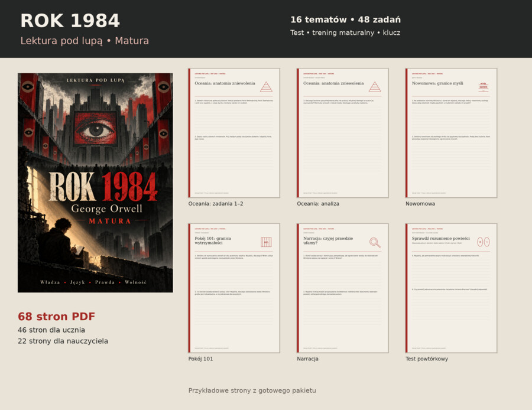This screenshot has height=410, width=532.
Task: Open the Oceania: analiza page thumbnail
Action: point(343,133)
